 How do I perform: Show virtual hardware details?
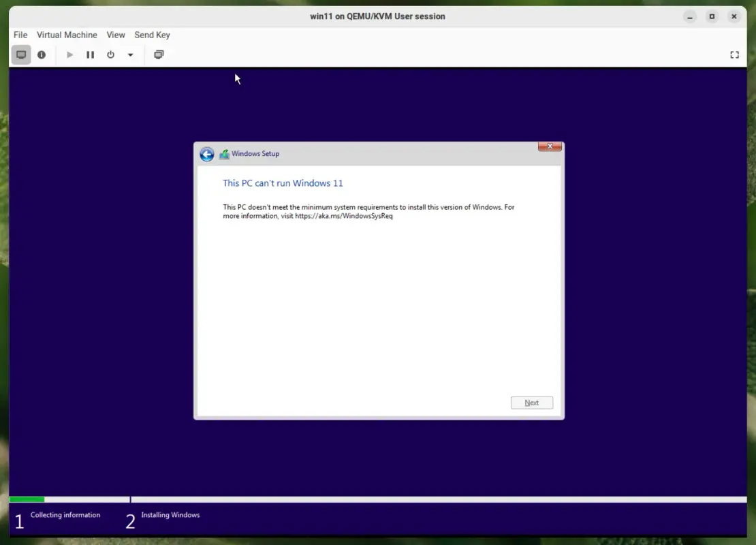pos(42,54)
